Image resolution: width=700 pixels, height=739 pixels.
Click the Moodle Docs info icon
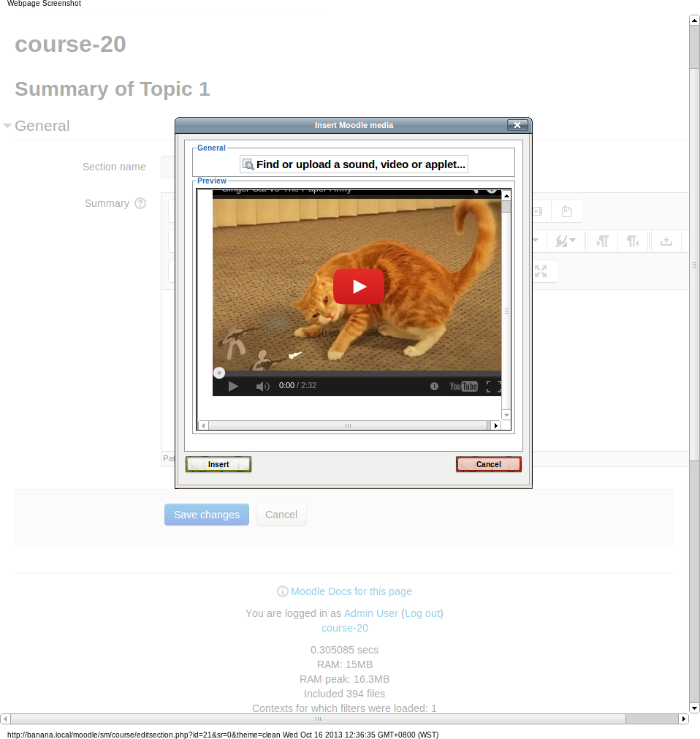click(x=283, y=591)
